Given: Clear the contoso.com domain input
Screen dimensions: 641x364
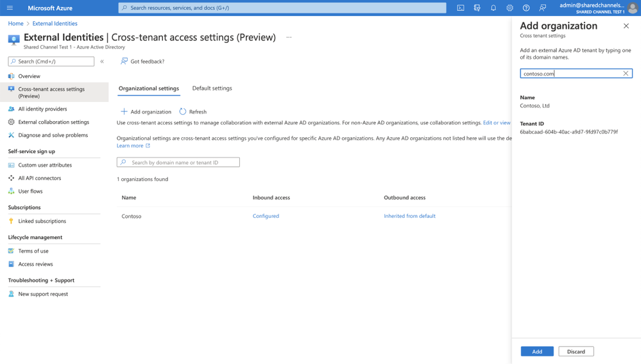Looking at the screenshot, I should (x=626, y=74).
